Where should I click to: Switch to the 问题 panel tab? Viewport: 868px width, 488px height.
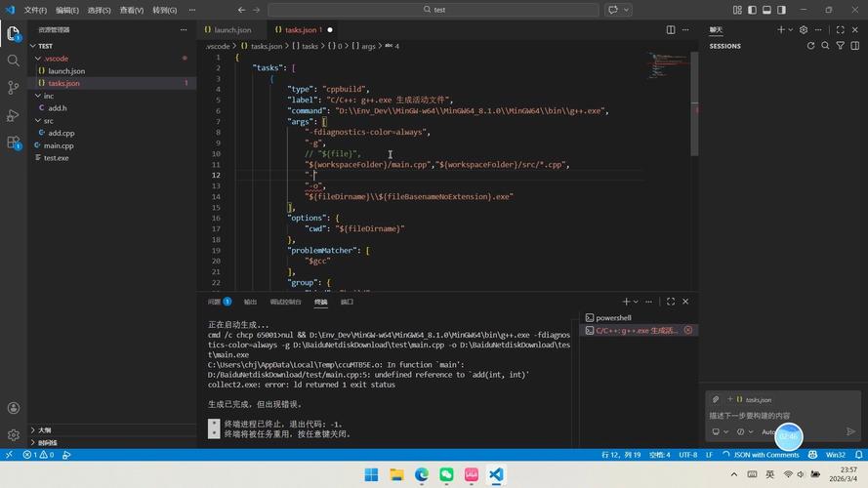(220, 302)
